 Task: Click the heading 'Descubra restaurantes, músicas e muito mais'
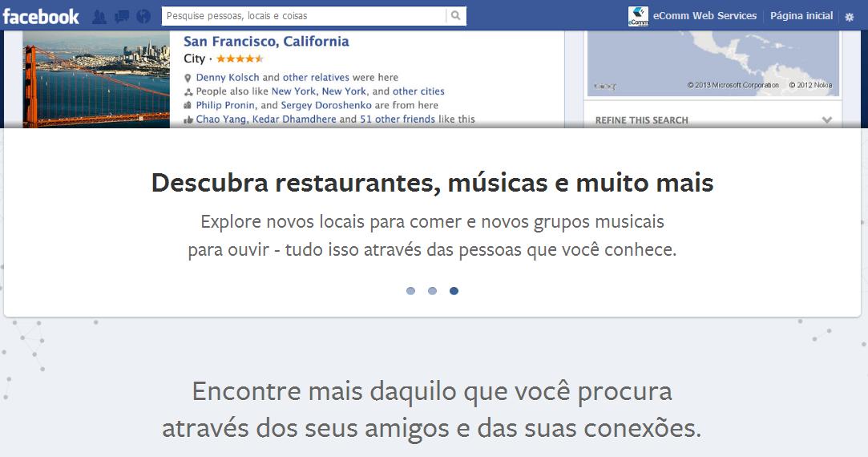pos(432,183)
